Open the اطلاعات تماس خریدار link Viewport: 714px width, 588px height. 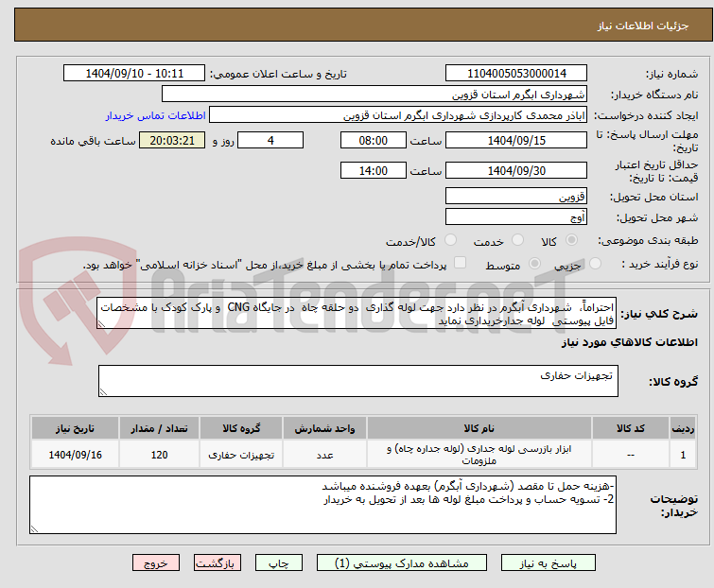point(156,115)
